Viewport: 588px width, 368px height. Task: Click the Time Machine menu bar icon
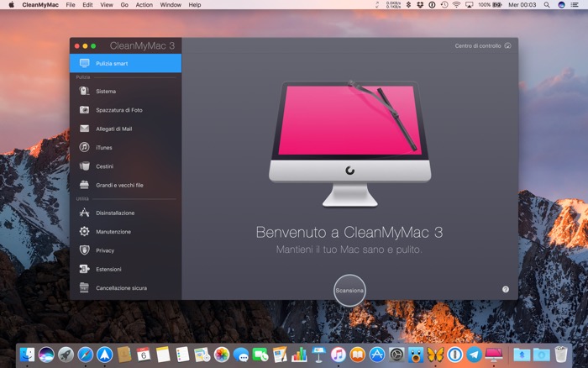(444, 5)
